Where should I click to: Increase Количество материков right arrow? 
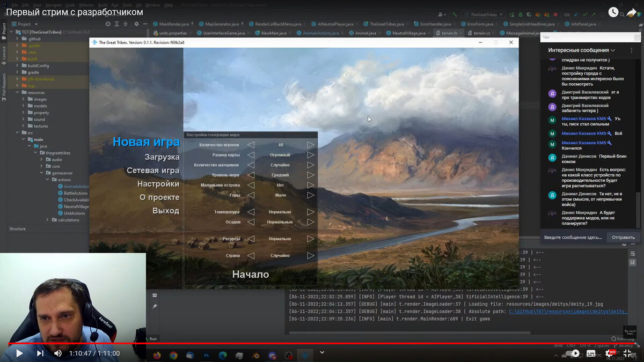point(311,165)
